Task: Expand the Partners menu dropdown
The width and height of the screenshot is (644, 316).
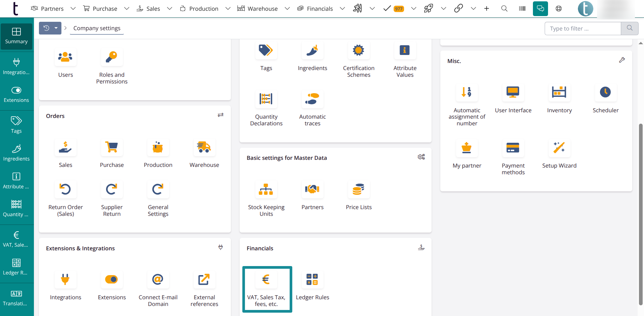Action: point(73,9)
